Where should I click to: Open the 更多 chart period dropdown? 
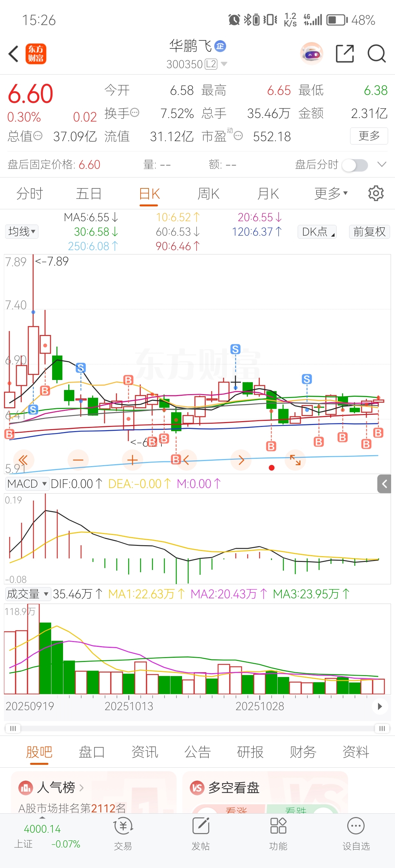pyautogui.click(x=331, y=194)
